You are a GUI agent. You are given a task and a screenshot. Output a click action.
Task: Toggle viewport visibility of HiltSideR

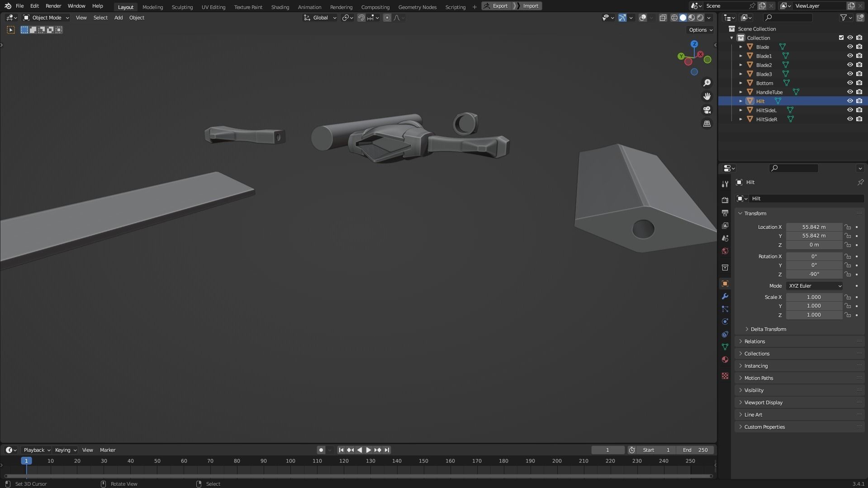click(x=850, y=119)
